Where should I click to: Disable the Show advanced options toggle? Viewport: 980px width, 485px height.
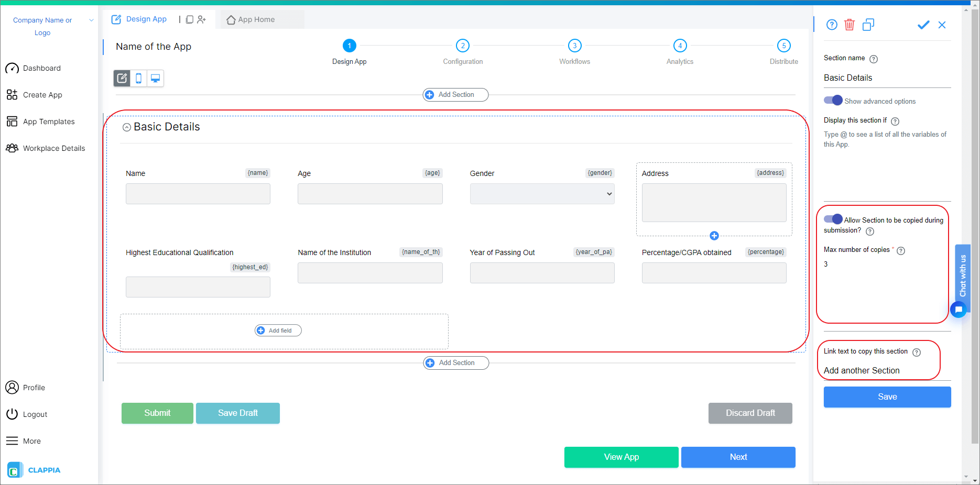pos(832,100)
